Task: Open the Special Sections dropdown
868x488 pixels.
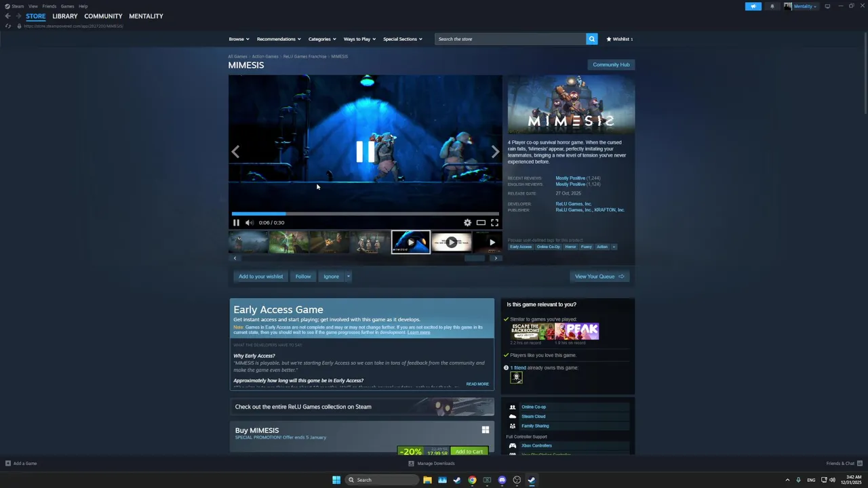Action: point(403,39)
